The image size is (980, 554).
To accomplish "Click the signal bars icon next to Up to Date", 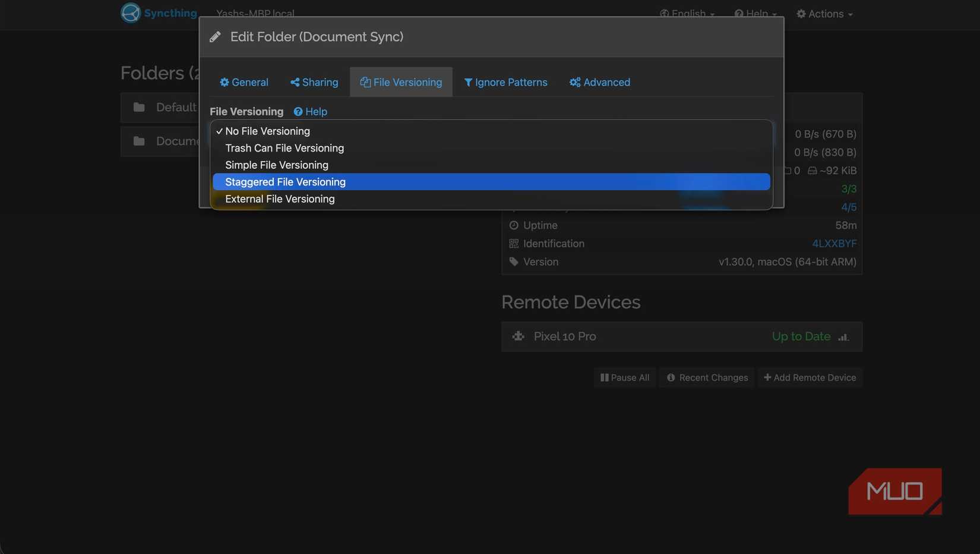I will 843,337.
